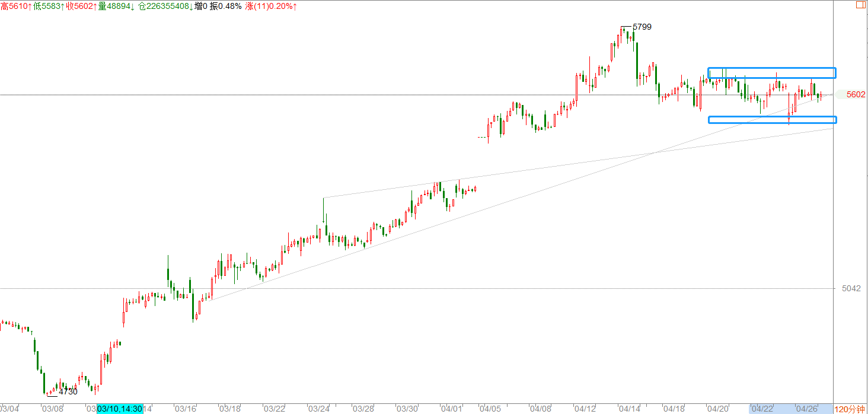This screenshot has width=868, height=414.
Task: Click the 03/18 date label
Action: point(230,409)
